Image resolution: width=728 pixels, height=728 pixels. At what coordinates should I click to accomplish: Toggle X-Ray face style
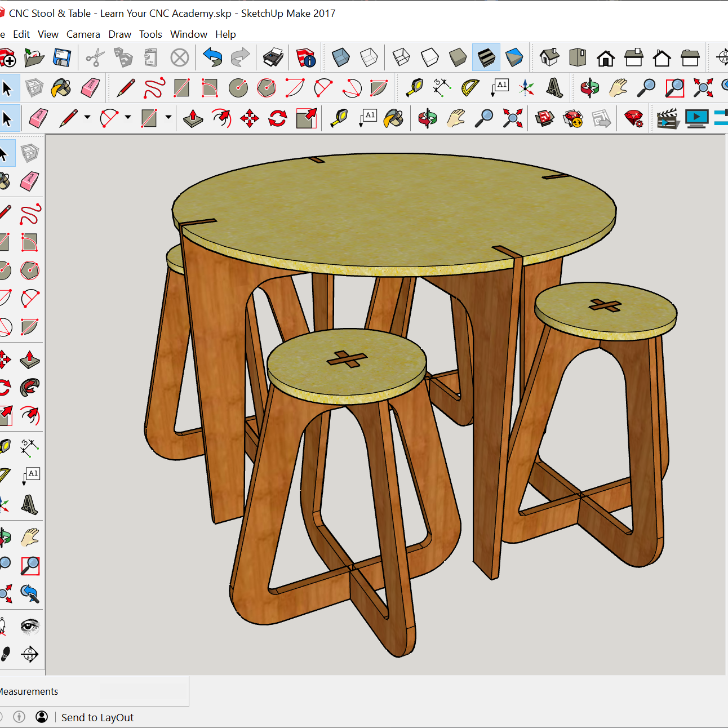click(340, 57)
